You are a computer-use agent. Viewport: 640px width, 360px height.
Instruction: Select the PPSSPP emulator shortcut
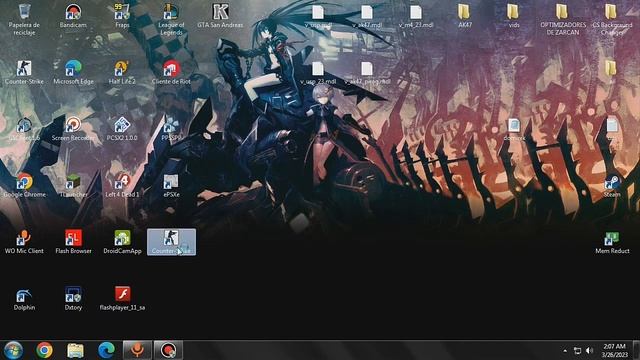click(171, 129)
